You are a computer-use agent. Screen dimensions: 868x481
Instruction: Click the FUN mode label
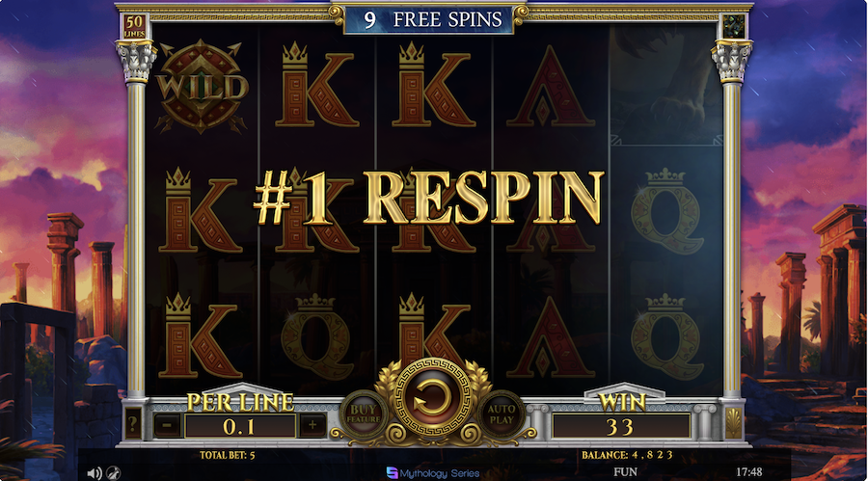625,472
